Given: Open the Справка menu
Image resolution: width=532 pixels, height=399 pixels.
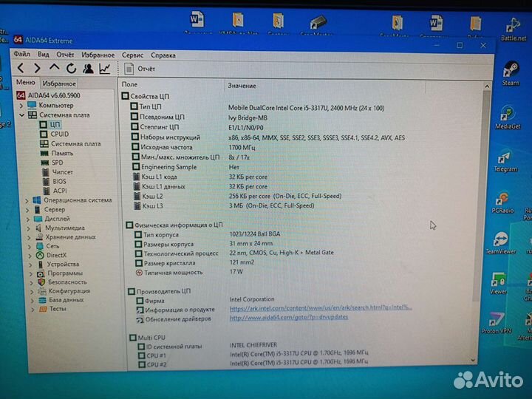Looking at the screenshot, I should click(163, 55).
